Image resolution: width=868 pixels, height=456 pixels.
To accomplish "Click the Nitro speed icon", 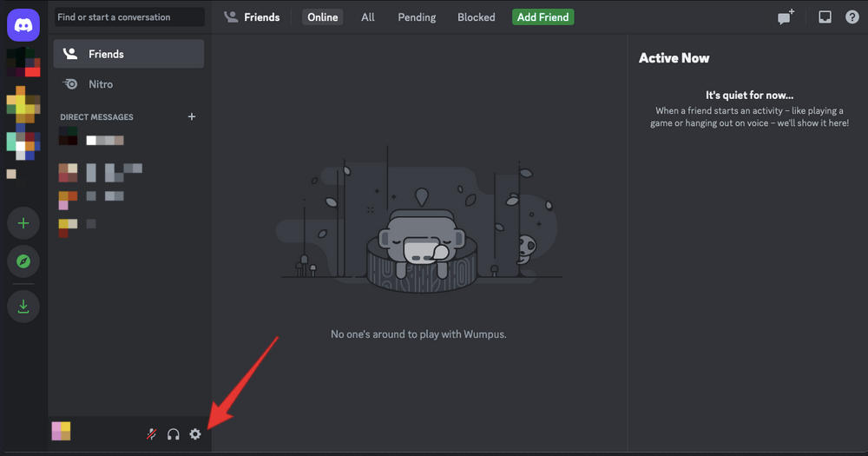I will coord(70,84).
